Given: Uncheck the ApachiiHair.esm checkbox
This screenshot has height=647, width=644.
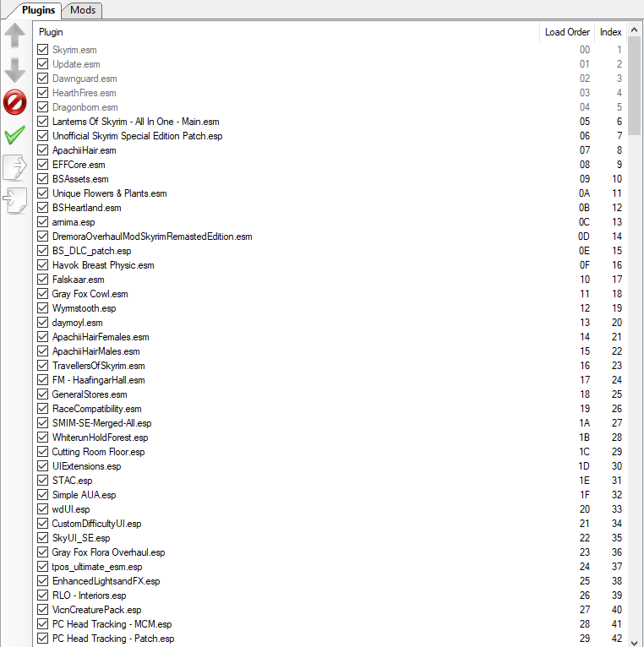Looking at the screenshot, I should point(43,150).
